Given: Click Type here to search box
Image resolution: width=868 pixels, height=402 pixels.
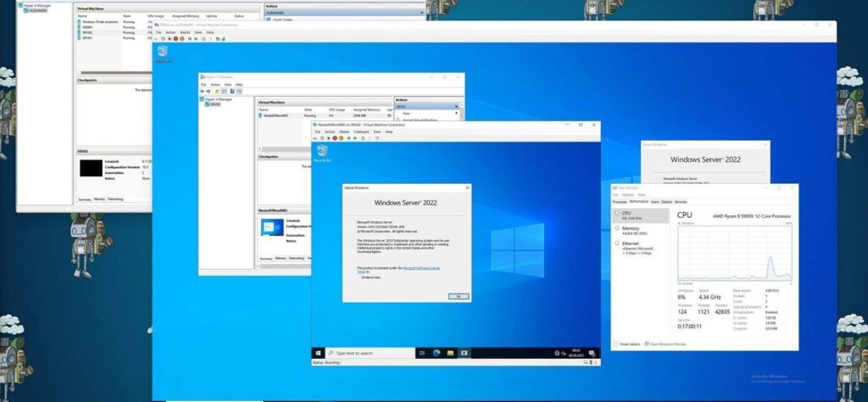Looking at the screenshot, I should pos(370,353).
